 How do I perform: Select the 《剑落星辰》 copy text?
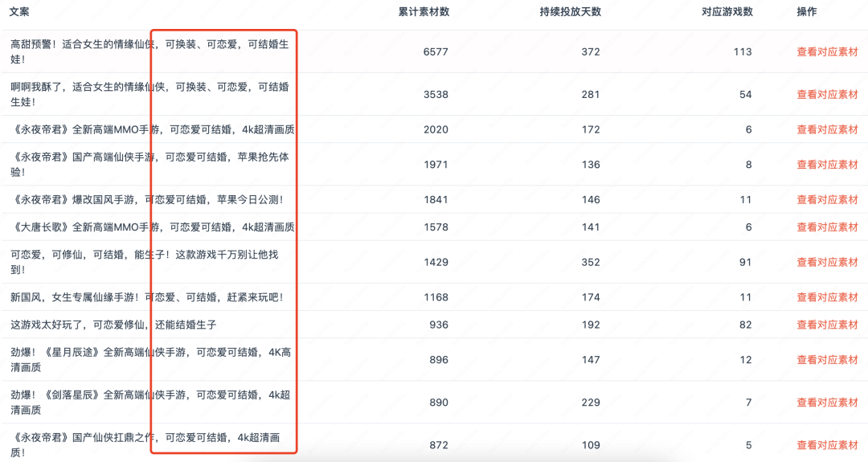click(x=150, y=403)
